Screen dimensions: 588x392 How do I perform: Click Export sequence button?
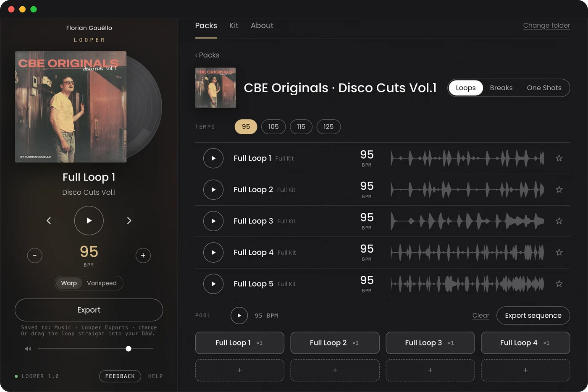533,316
